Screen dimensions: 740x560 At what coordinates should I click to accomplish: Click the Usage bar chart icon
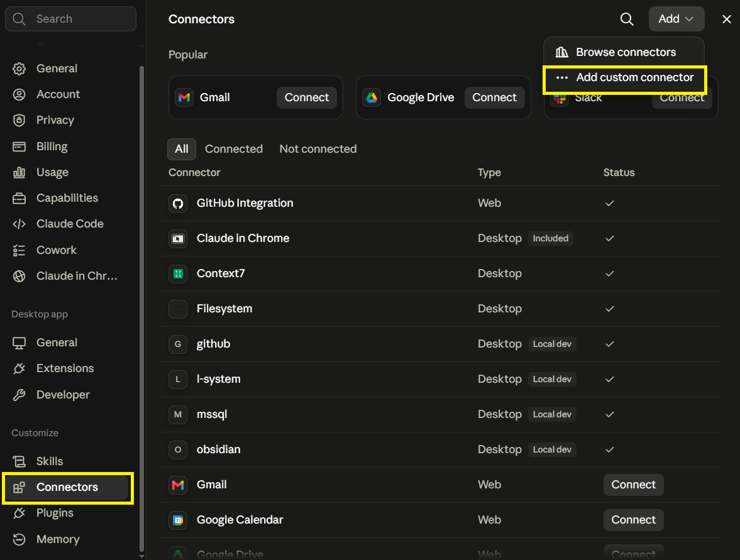point(19,172)
